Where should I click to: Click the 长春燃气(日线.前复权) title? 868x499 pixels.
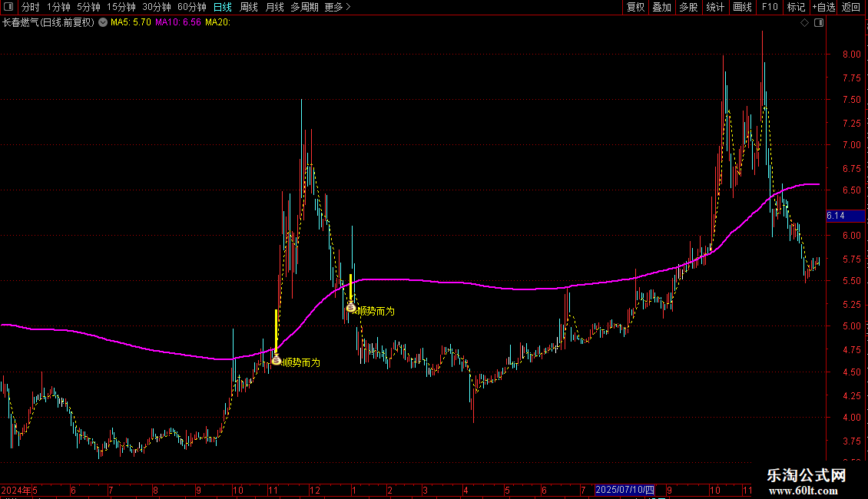click(x=48, y=22)
